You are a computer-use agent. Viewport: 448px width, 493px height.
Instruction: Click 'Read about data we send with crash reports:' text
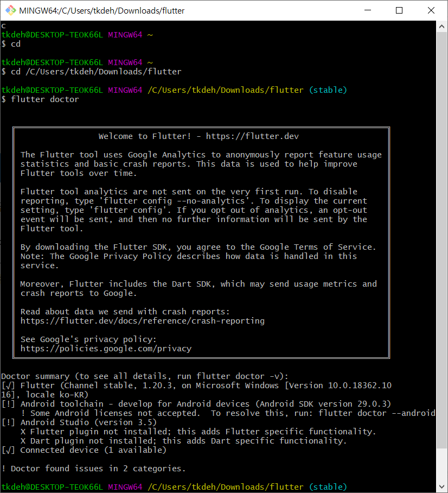coord(125,312)
